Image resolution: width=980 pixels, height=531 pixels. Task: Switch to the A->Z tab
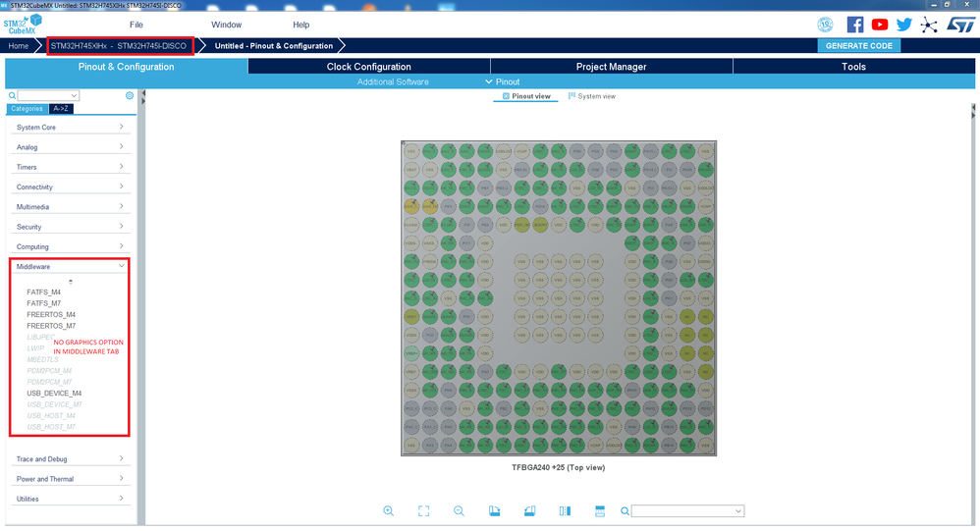pos(61,109)
